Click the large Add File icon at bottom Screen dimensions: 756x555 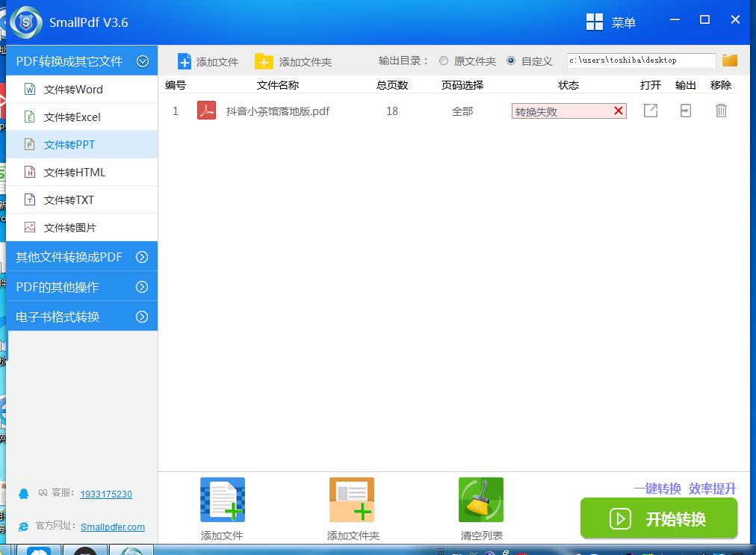(222, 500)
